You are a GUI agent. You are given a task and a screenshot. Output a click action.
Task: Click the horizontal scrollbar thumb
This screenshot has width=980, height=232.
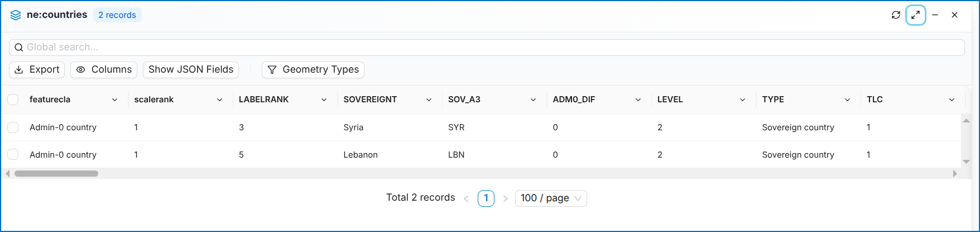pos(56,174)
